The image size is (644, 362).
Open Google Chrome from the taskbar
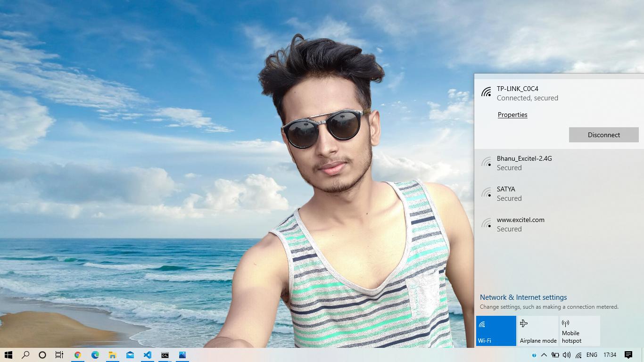click(78, 355)
